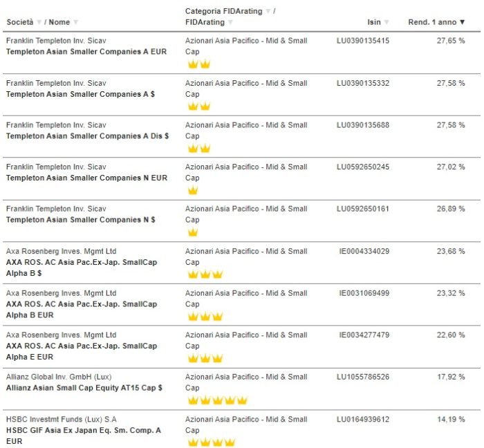Screen dimensions: 484x448
Task: Select ISIN LU1055786526
Action: click(363, 377)
